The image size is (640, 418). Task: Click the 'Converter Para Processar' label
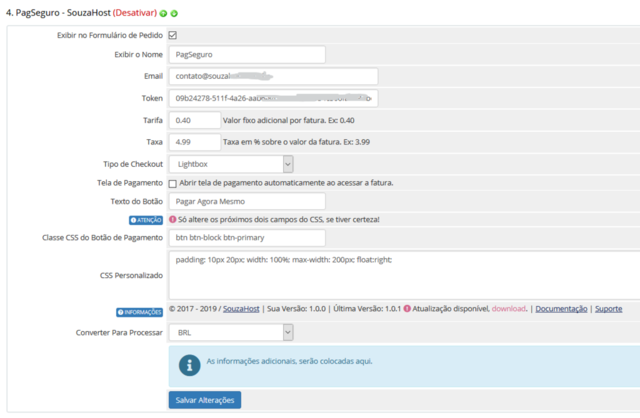pyautogui.click(x=119, y=333)
